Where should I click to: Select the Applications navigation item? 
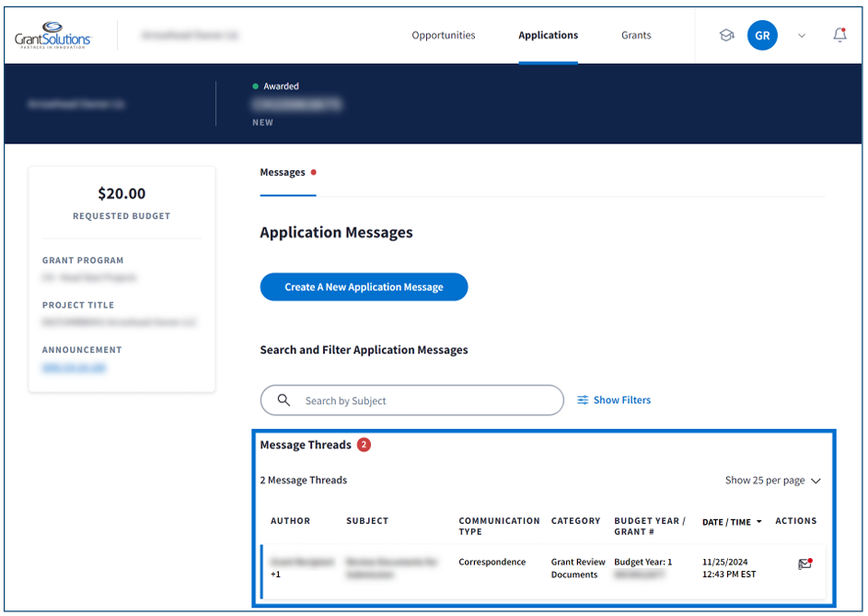pyautogui.click(x=548, y=36)
